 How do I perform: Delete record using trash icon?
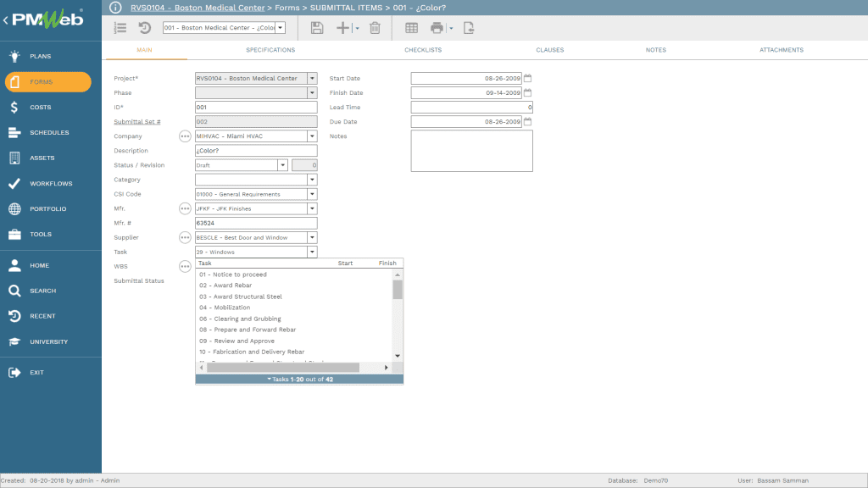[x=375, y=28]
